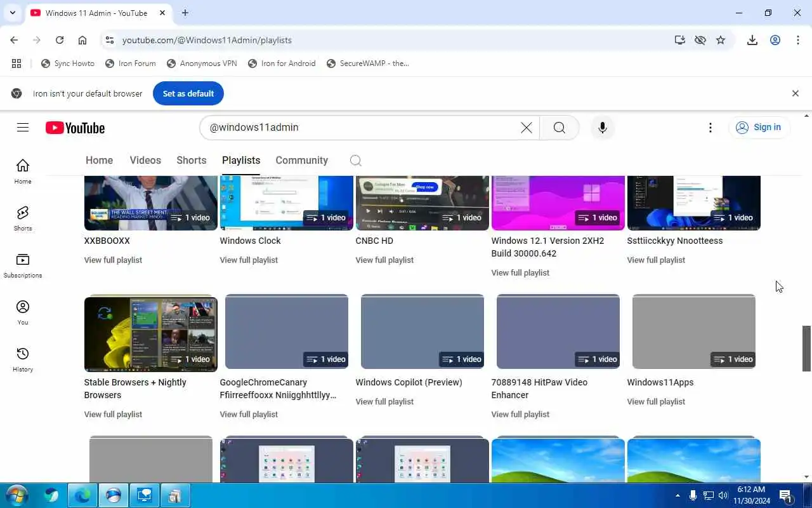The image size is (812, 508).
Task: Click the YouTube logo
Action: (x=75, y=128)
